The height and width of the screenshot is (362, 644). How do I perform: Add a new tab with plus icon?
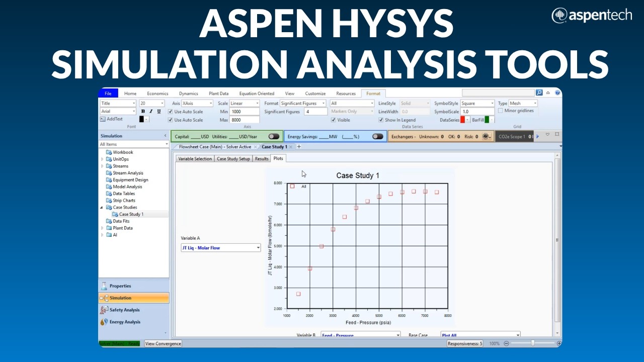299,147
